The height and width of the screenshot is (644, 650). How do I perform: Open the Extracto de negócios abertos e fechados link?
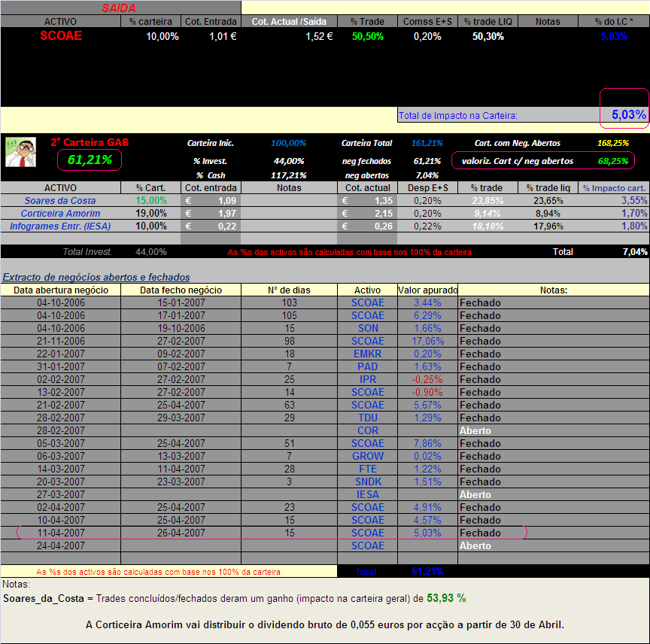(x=96, y=278)
